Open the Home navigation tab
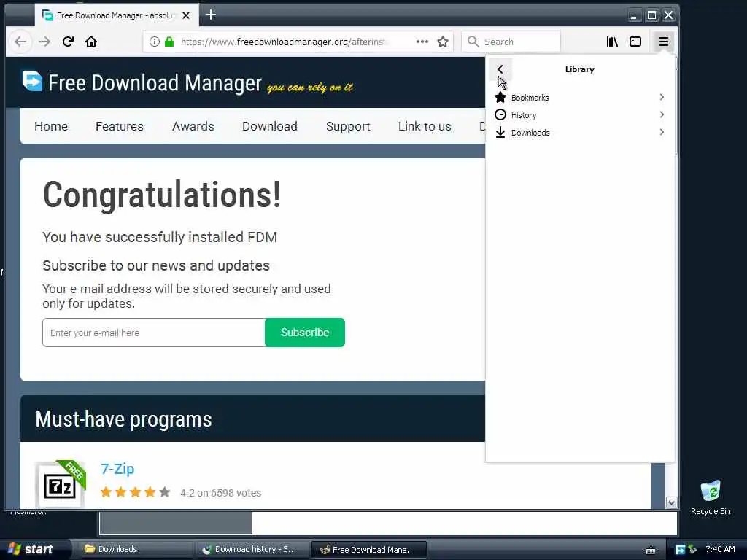The width and height of the screenshot is (747, 560). pos(51,126)
